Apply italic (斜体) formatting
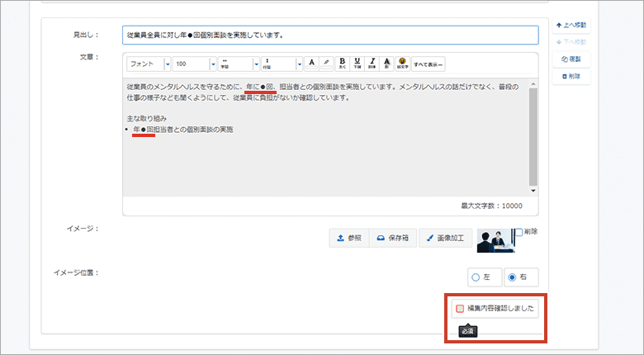 pos(372,64)
